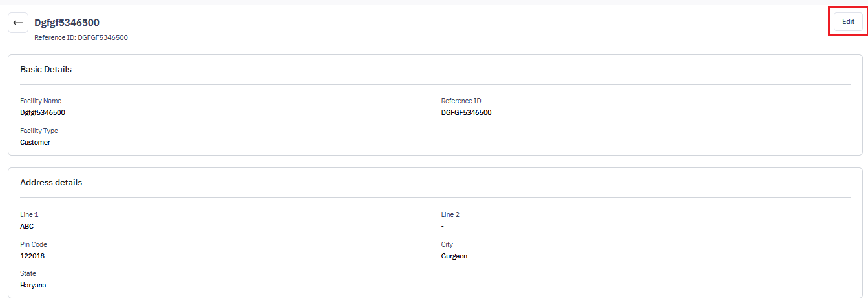Click the City label
This screenshot has height=303, width=868.
pos(447,244)
